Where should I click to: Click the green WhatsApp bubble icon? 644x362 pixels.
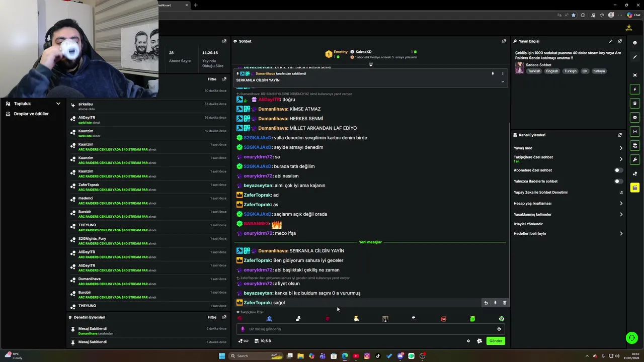coord(631,338)
